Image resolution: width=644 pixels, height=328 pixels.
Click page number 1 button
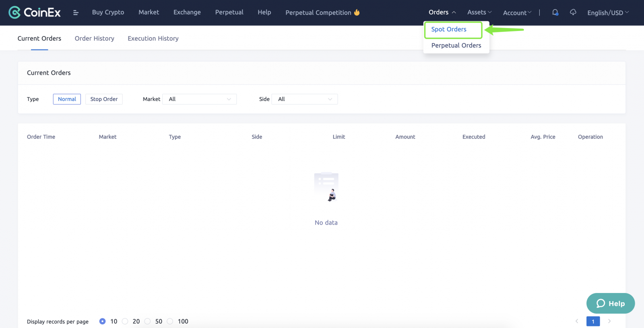(x=593, y=321)
